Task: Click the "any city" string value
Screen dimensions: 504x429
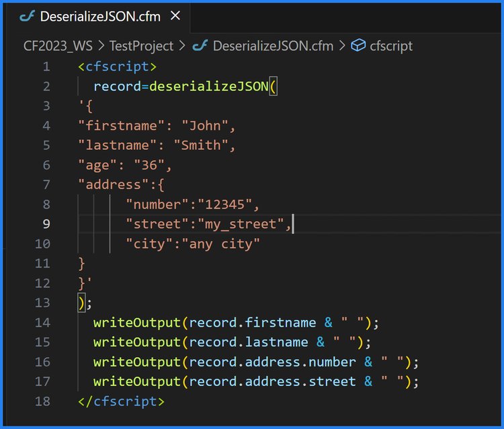Action: coord(220,243)
